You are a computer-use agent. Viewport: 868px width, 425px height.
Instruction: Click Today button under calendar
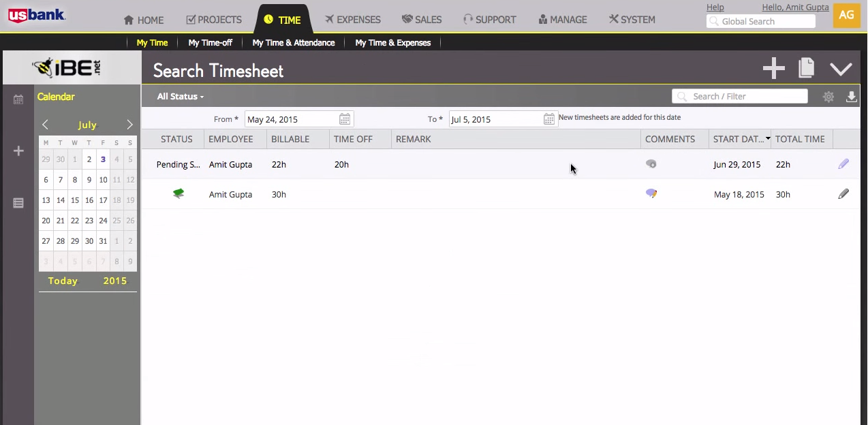(63, 281)
